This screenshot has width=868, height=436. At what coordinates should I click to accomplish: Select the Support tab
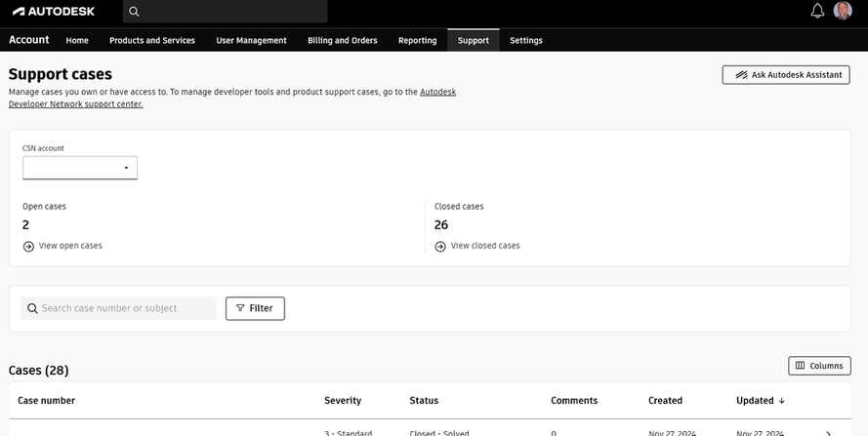coord(474,40)
